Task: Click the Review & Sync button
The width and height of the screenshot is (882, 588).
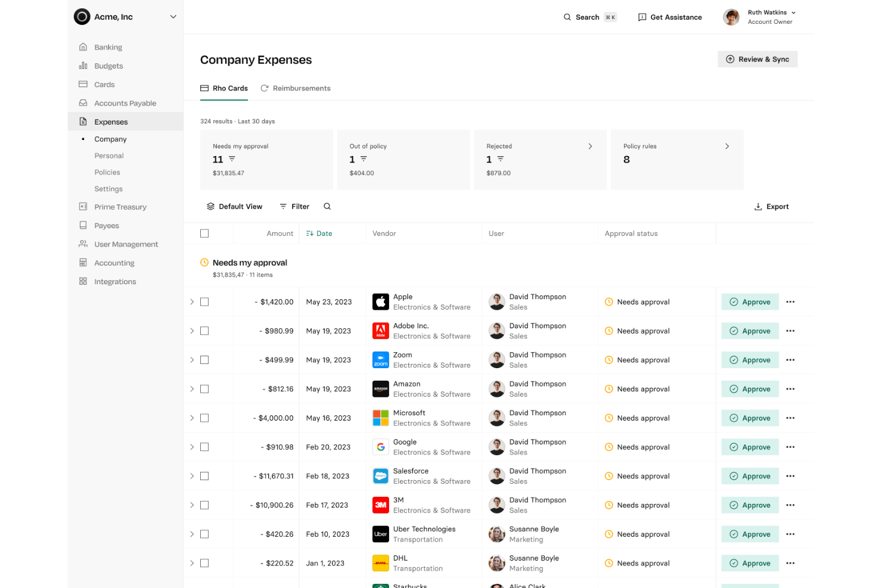Action: pos(757,59)
